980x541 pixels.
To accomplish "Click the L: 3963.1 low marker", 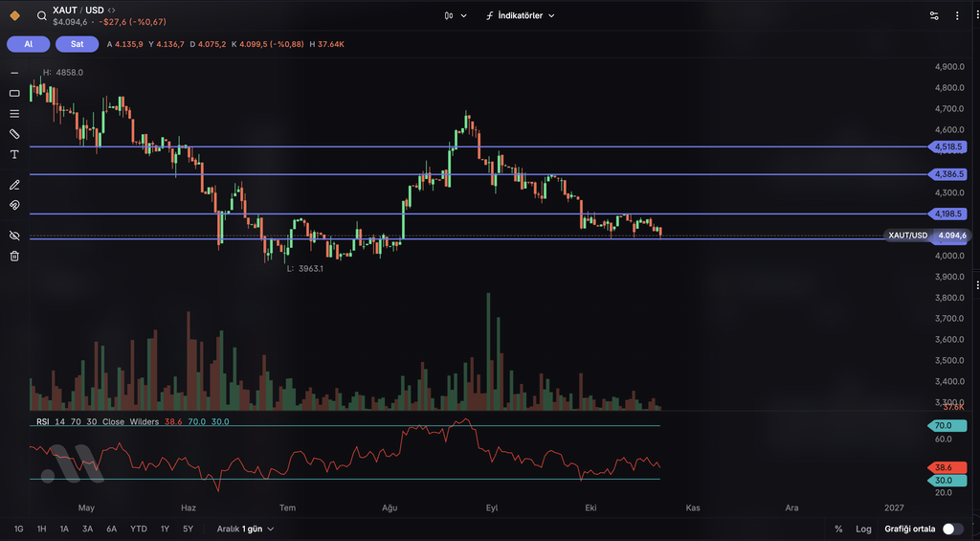I will [x=305, y=268].
